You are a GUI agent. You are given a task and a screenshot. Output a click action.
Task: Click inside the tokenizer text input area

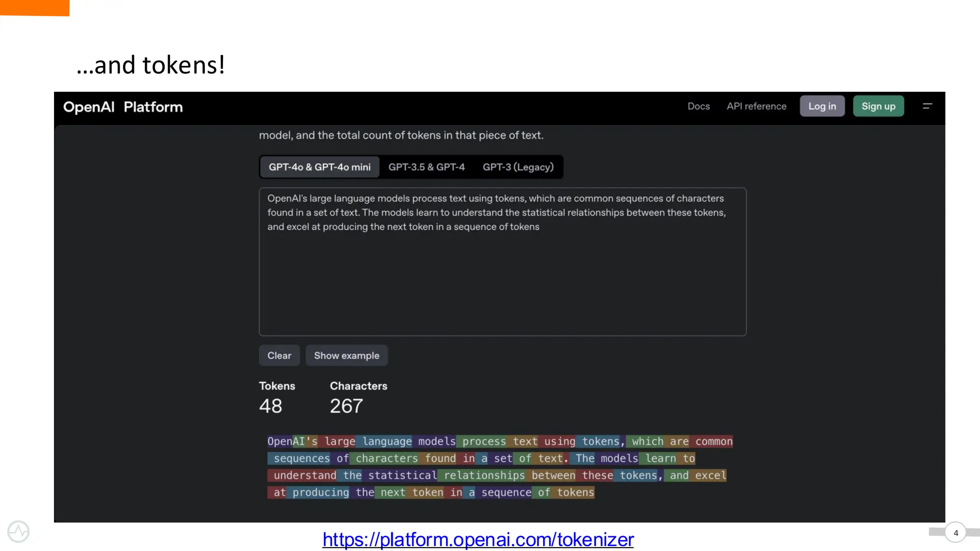tap(502, 262)
